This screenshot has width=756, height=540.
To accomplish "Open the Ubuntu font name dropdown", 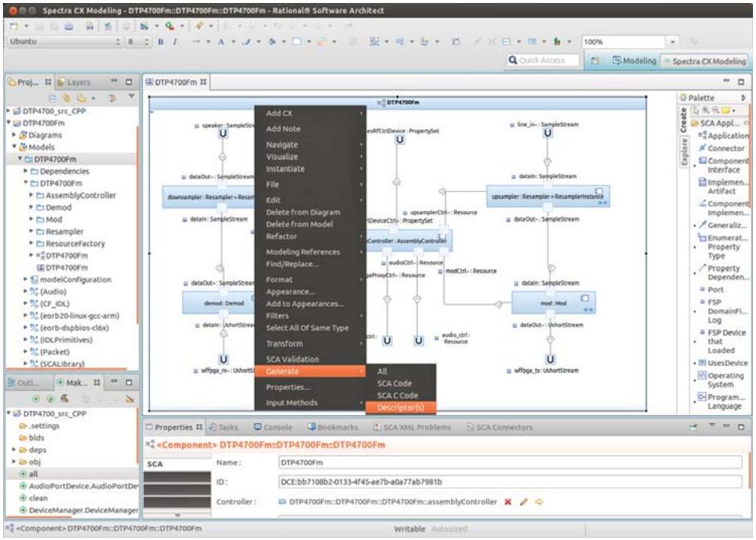I will (118, 42).
